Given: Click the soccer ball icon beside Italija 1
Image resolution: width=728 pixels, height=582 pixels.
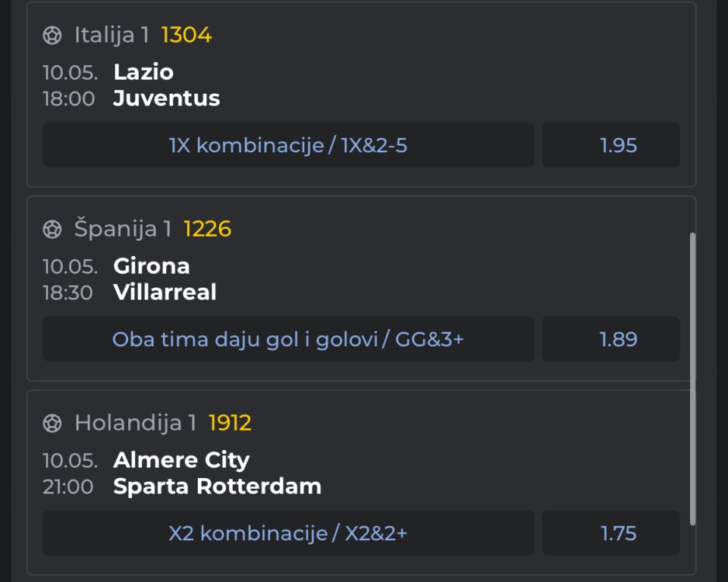Looking at the screenshot, I should click(x=52, y=36).
